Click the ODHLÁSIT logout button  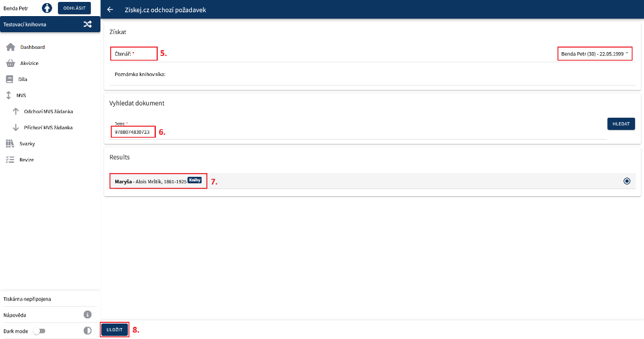point(74,8)
